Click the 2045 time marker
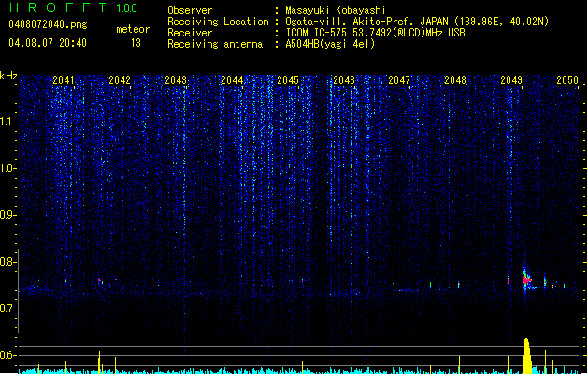588x374 pixels. [x=288, y=80]
